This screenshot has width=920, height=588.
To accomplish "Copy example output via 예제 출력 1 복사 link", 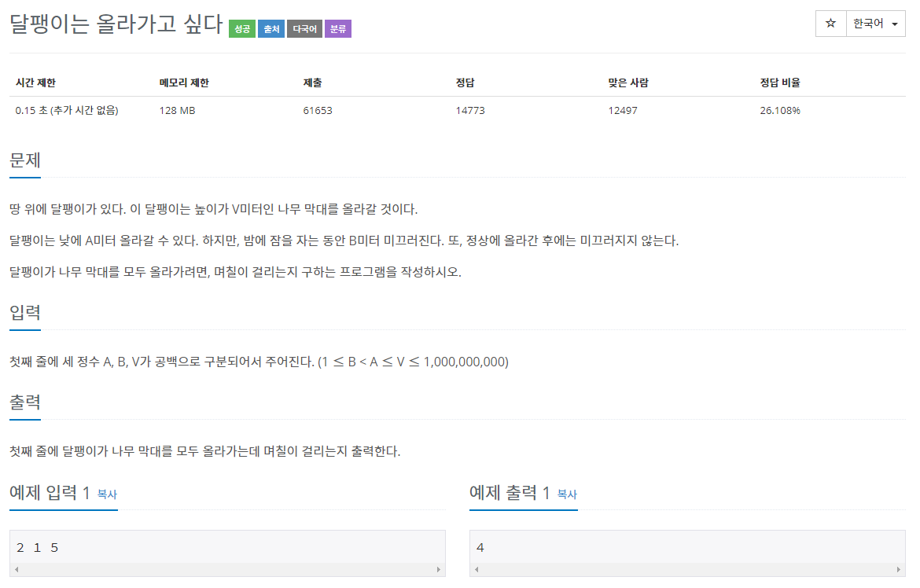I will point(568,494).
